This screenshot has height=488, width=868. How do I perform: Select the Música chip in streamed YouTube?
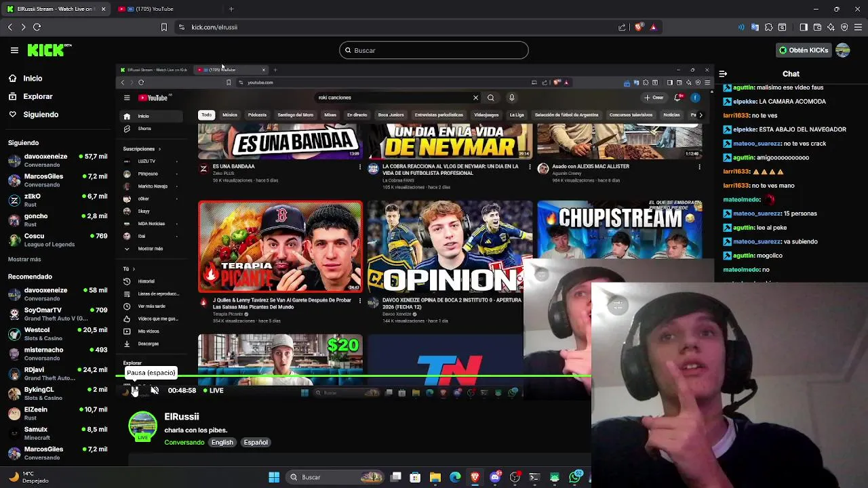pyautogui.click(x=230, y=115)
